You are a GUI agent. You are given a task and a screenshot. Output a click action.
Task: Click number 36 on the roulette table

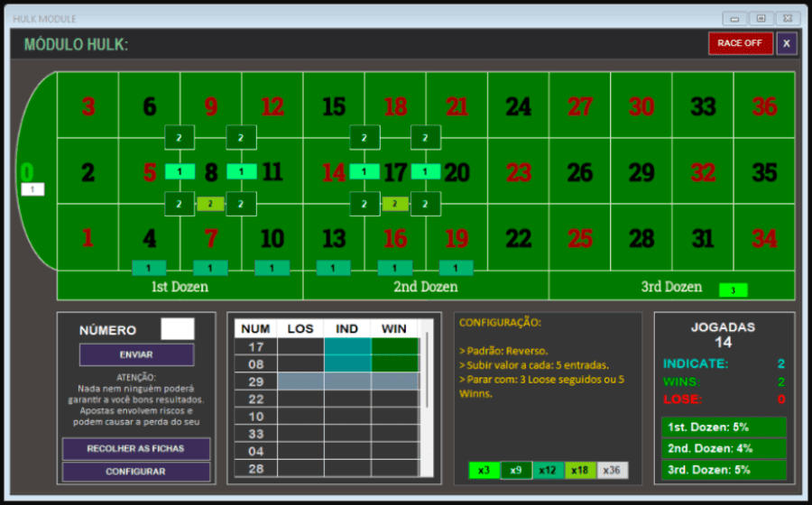764,106
